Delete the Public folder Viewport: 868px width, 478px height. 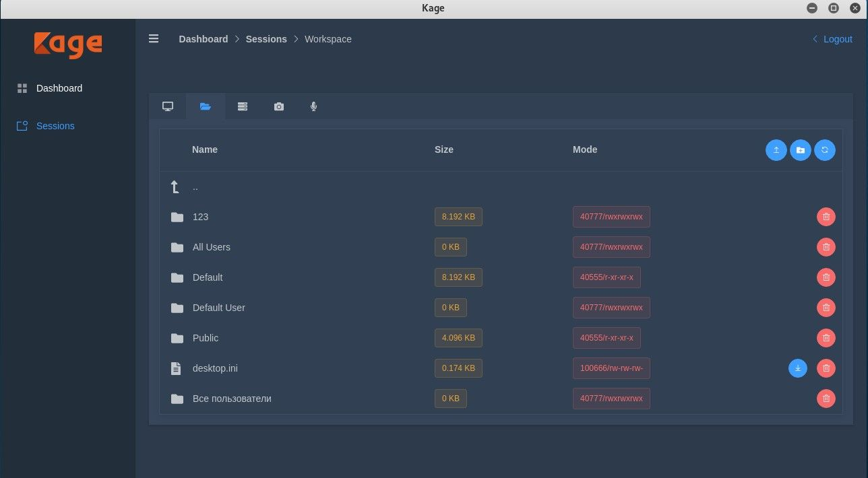tap(826, 338)
